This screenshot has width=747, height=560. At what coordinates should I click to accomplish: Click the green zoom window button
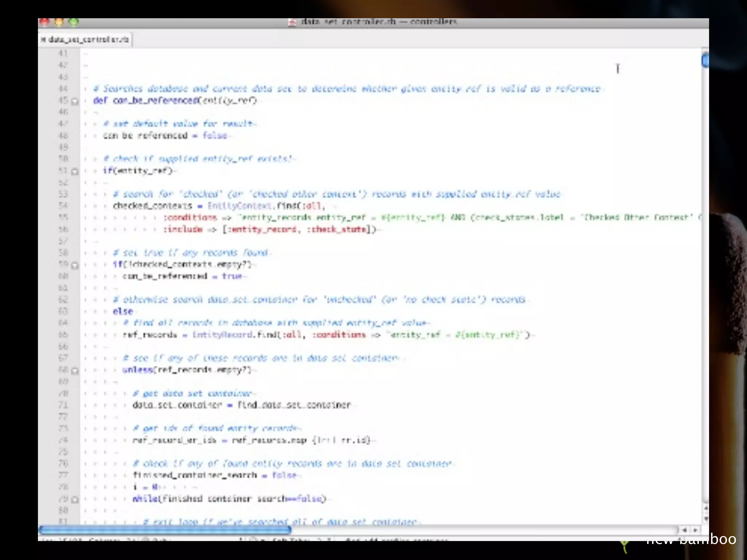[x=74, y=22]
